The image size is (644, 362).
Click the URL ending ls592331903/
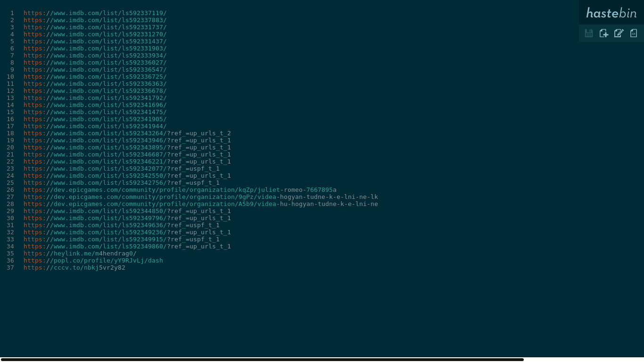point(95,49)
